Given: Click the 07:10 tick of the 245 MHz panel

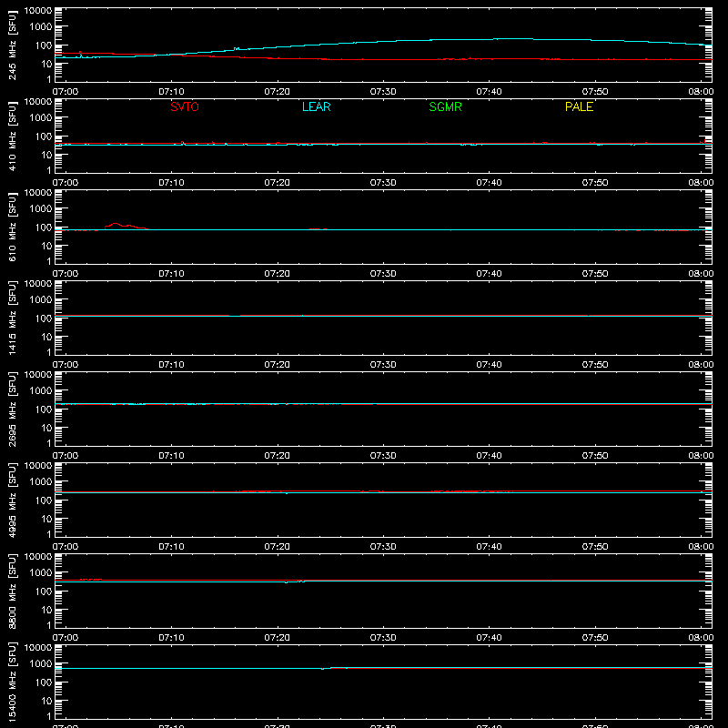Looking at the screenshot, I should pos(171,92).
